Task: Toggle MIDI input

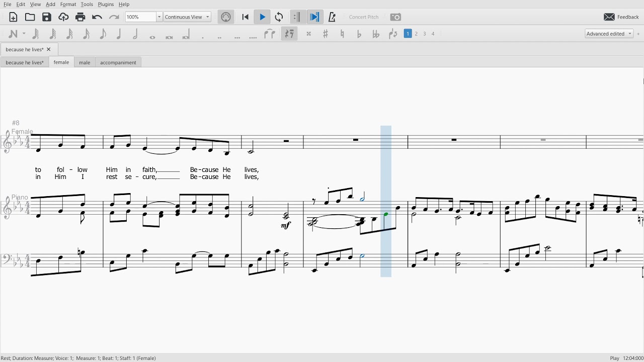Action: [x=226, y=17]
